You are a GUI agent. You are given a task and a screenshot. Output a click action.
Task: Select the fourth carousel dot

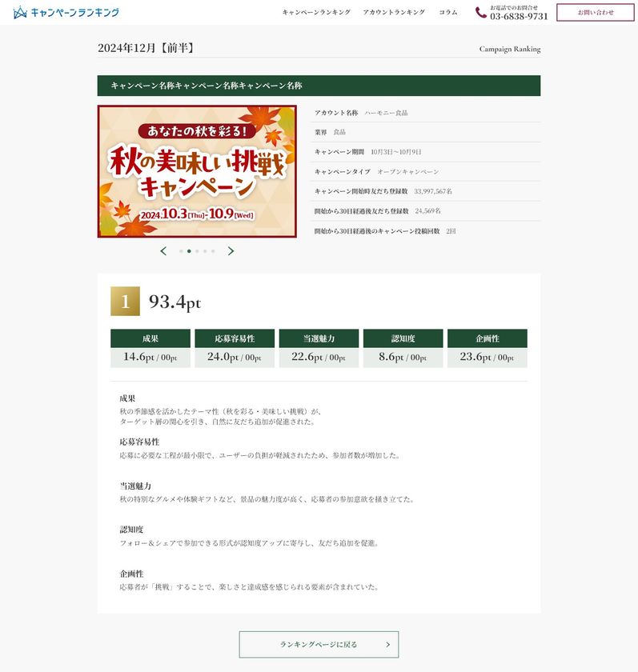[x=205, y=251]
